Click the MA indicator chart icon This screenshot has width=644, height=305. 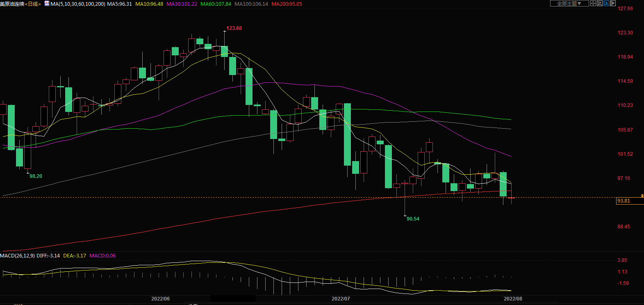[47, 4]
